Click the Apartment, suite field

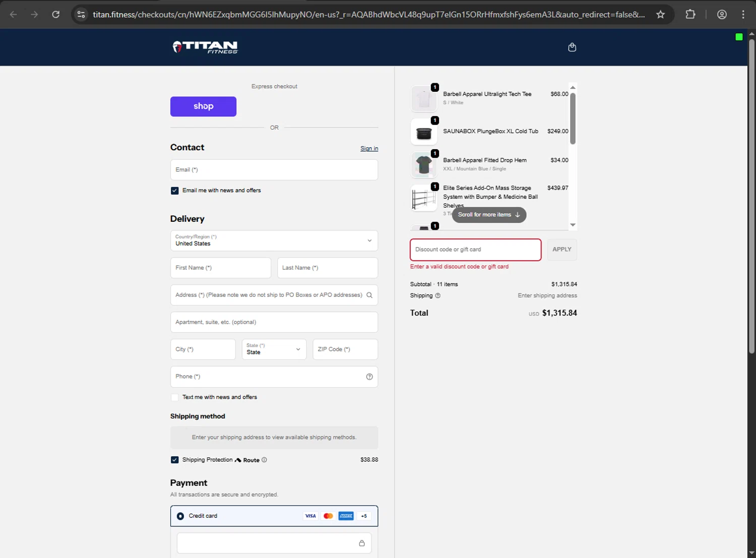pyautogui.click(x=274, y=323)
